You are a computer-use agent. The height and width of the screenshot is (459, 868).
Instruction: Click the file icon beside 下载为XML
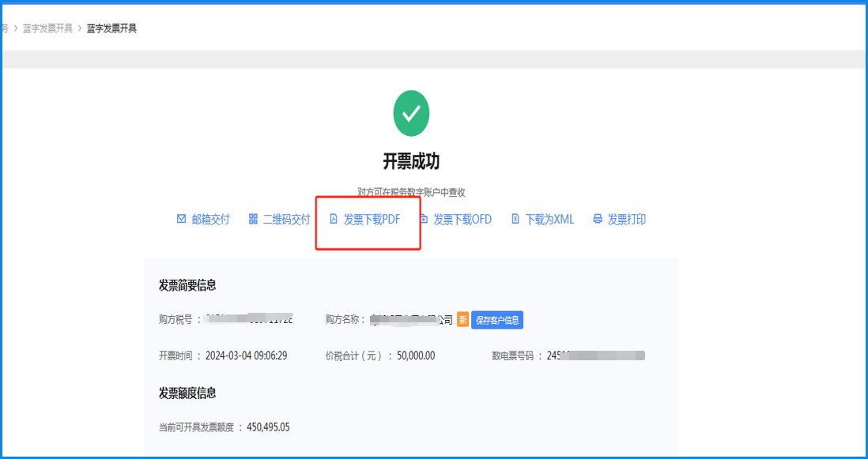(x=515, y=219)
